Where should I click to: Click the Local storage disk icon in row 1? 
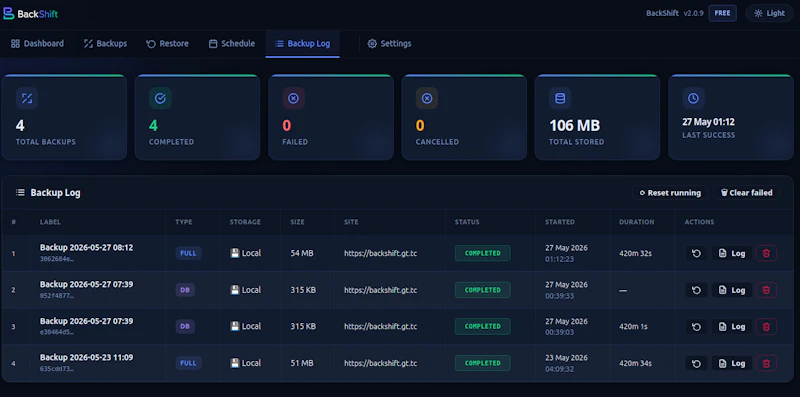pyautogui.click(x=235, y=253)
